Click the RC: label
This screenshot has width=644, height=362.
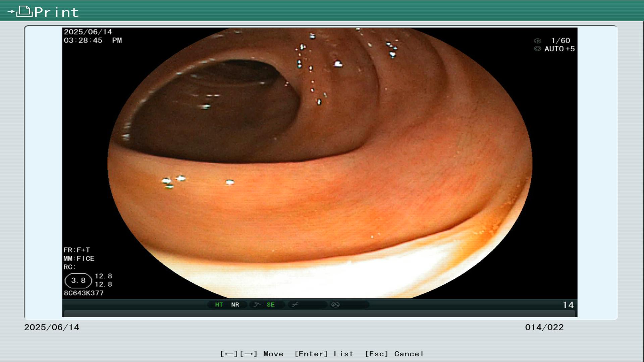[x=69, y=267]
